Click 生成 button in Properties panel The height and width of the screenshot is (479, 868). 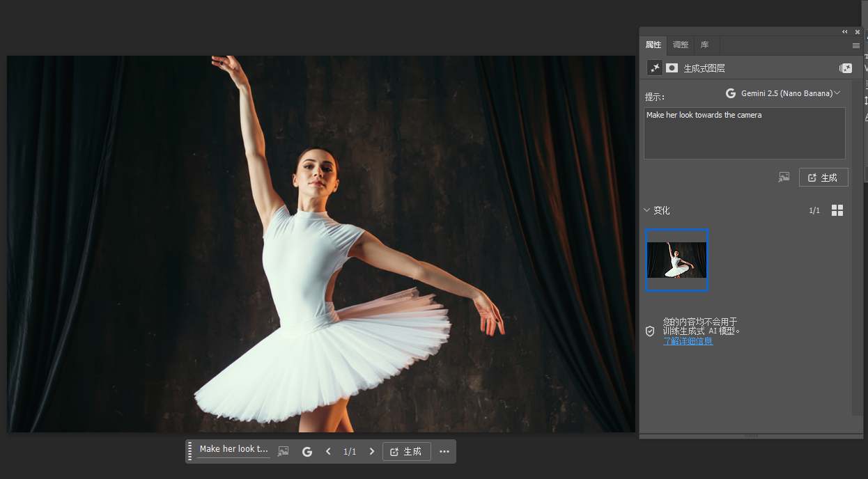(823, 178)
